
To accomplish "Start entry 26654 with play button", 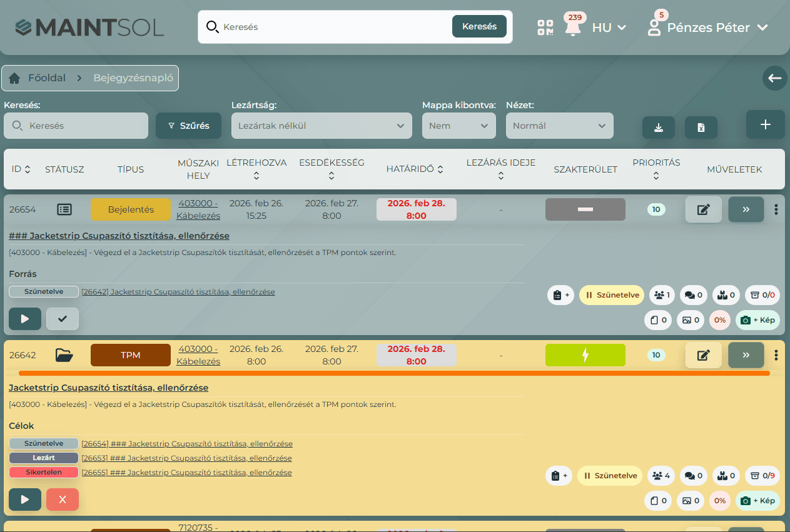I will click(25, 319).
